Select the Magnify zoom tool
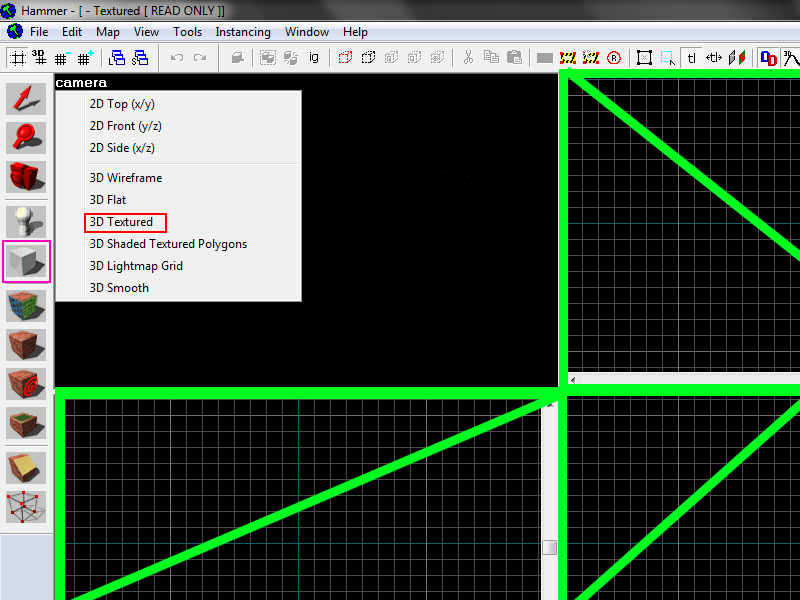The height and width of the screenshot is (600, 800). tap(26, 138)
